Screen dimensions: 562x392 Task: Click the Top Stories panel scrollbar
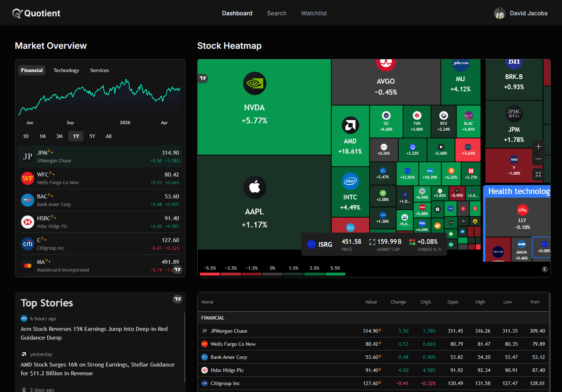point(185,348)
